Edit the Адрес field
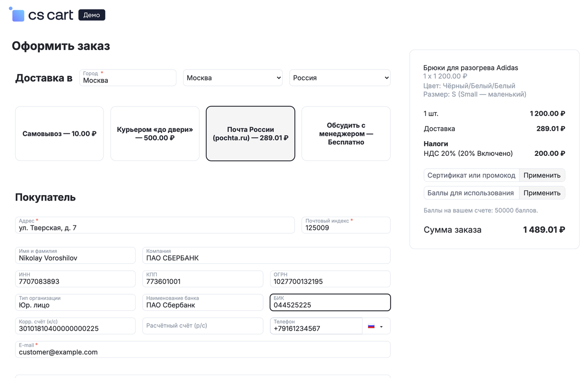Image resolution: width=588 pixels, height=378 pixels. pos(155,225)
